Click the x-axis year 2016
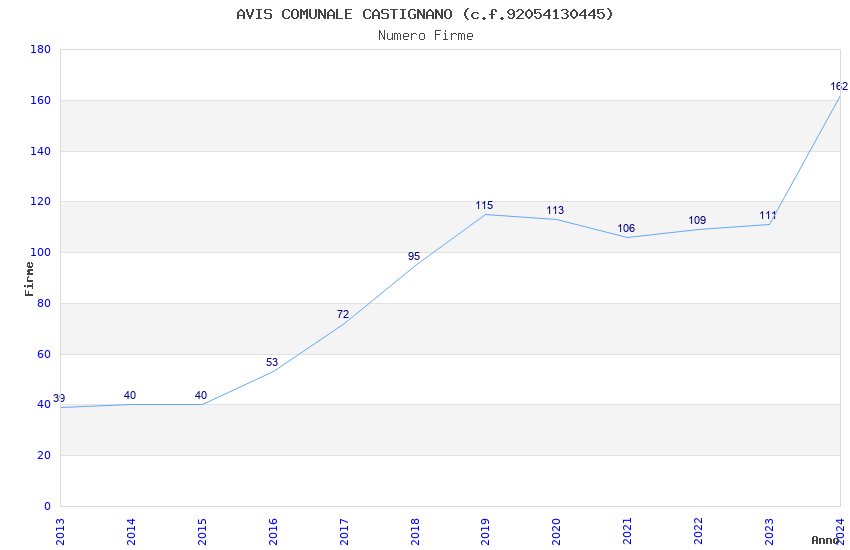 coord(273,532)
